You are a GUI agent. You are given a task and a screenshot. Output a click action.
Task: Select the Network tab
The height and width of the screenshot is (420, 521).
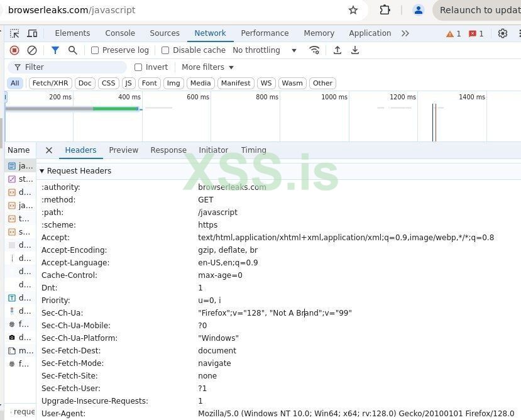point(210,33)
